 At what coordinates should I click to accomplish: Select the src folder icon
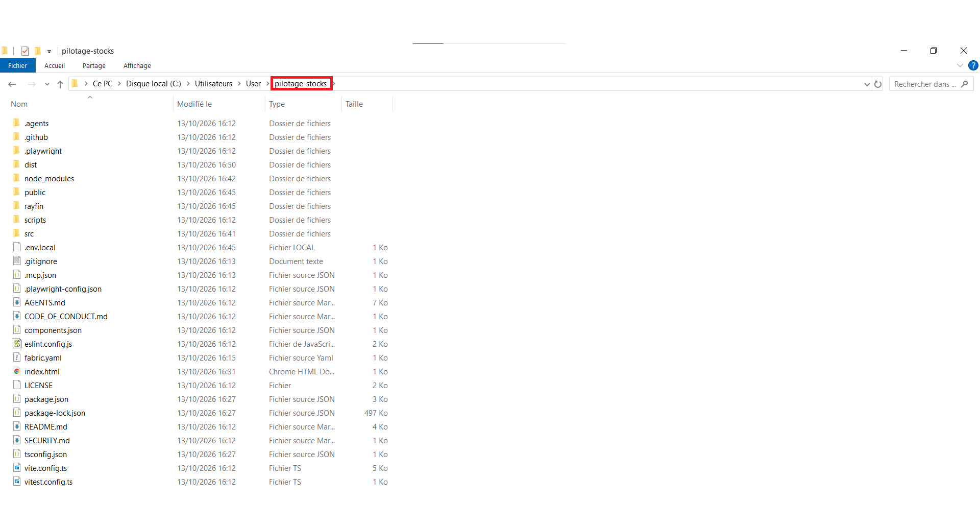(17, 233)
